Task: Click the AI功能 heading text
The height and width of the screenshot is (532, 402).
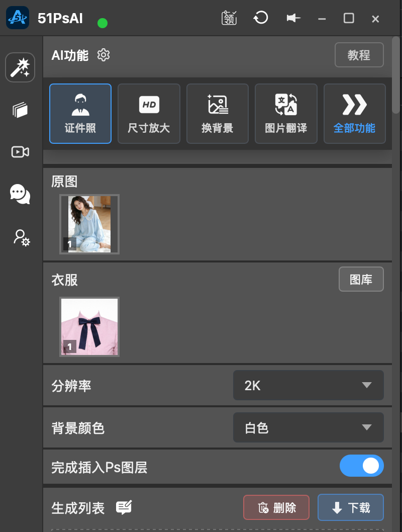Action: click(x=70, y=55)
